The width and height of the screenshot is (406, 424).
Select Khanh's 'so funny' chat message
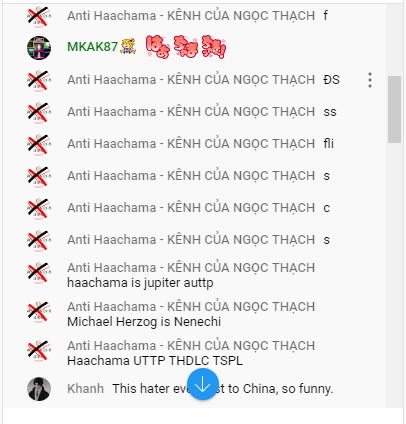tap(223, 389)
